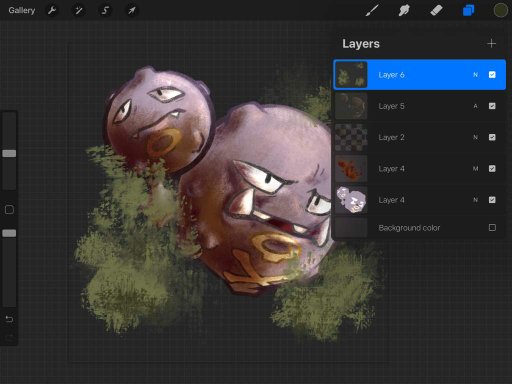Open the Adjustments magic wand menu
Viewport: 512px width, 384px height.
[79, 10]
